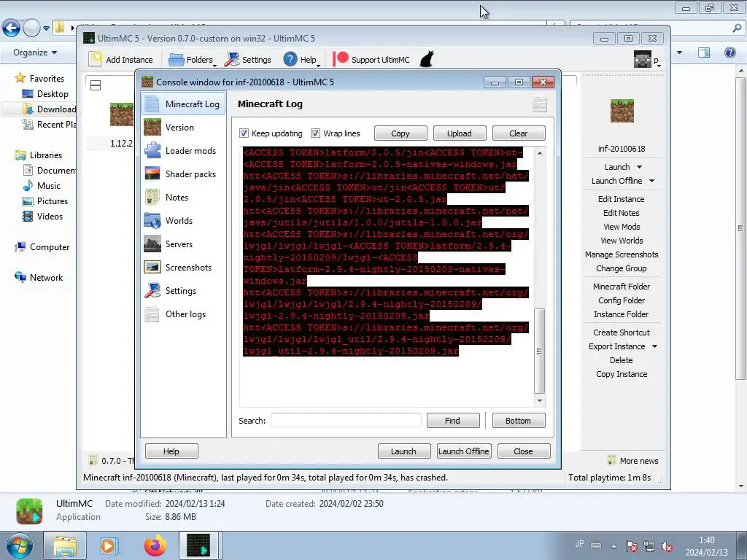This screenshot has width=747, height=560.
Task: Open the Minecraft Log page
Action: pyautogui.click(x=183, y=104)
